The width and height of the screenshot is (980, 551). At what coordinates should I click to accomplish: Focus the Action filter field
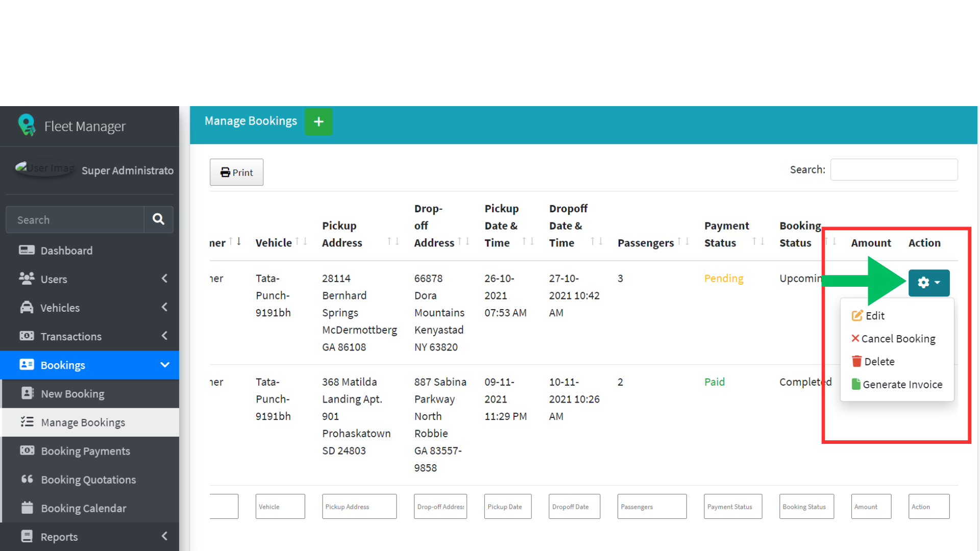point(929,507)
